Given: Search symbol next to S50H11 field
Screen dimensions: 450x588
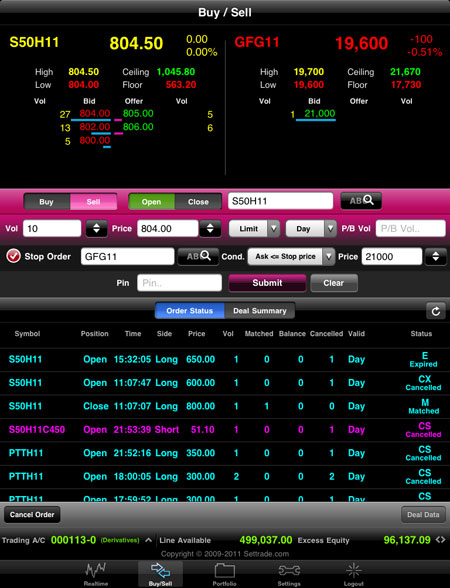Looking at the screenshot, I should (361, 201).
